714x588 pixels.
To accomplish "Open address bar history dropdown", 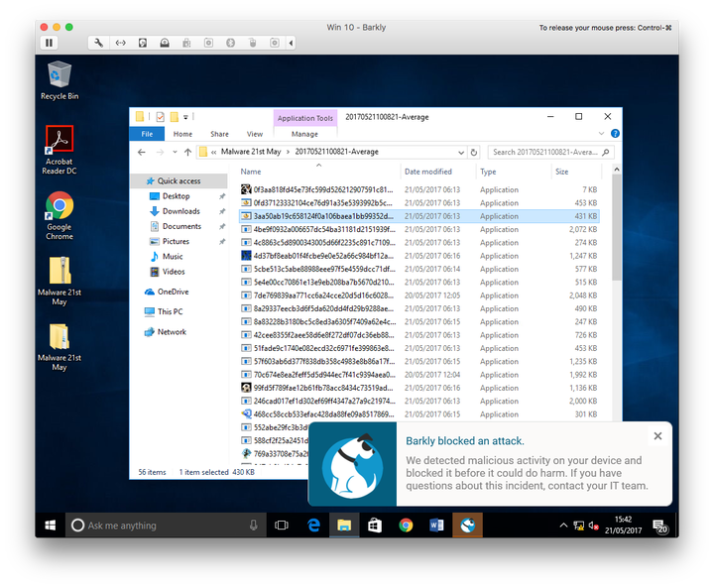I will tap(461, 152).
